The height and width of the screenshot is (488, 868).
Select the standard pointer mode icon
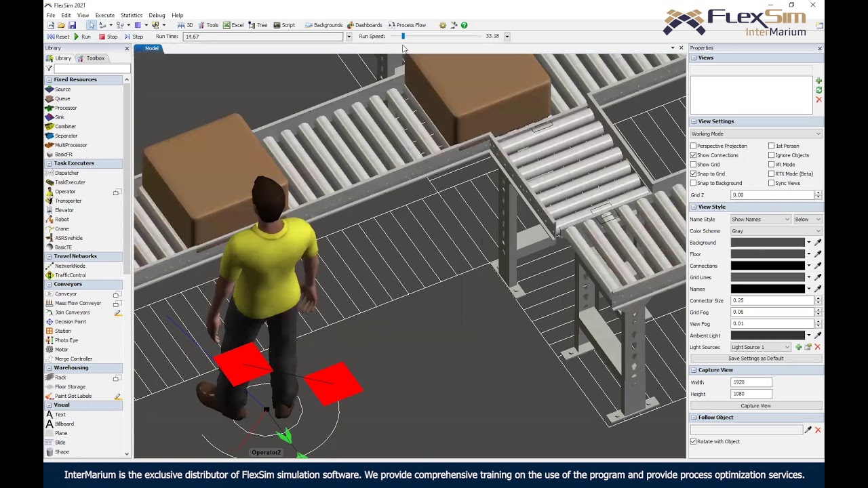pyautogui.click(x=92, y=25)
